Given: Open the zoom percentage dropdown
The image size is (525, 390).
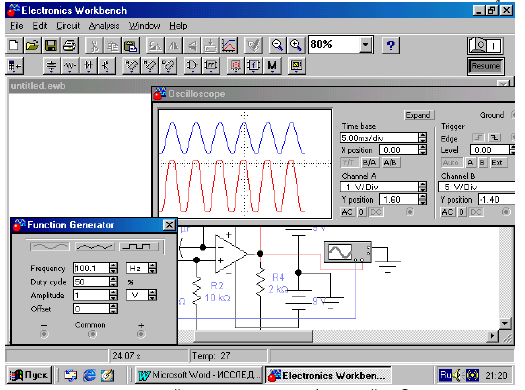Looking at the screenshot, I should click(365, 44).
